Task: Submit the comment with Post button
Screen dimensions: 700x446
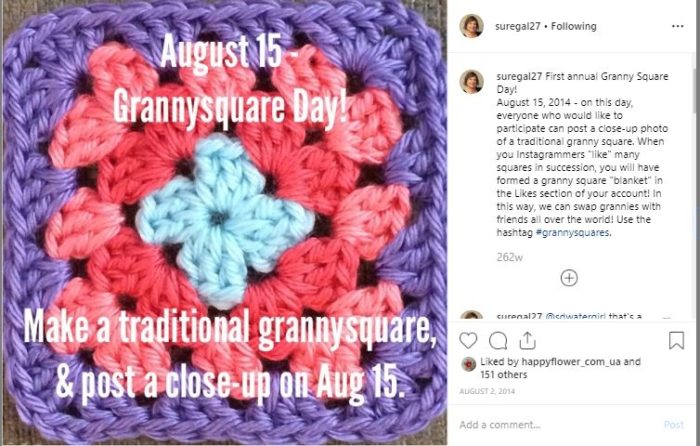Action: (674, 425)
